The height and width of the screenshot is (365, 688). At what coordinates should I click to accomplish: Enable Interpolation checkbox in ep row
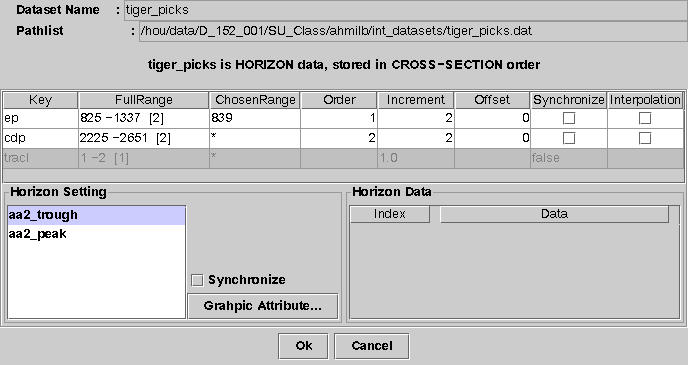coord(645,118)
